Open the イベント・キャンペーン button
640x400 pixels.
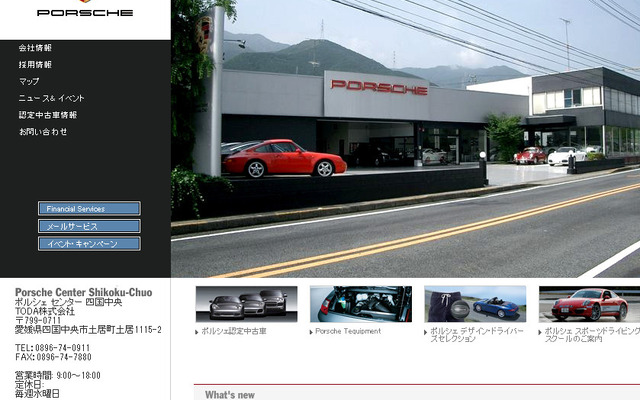[89, 244]
